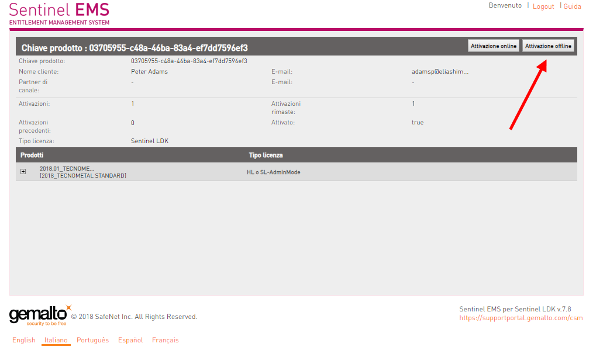610x364 pixels.
Task: Click the Chiave prodotto title heading
Action: point(135,48)
